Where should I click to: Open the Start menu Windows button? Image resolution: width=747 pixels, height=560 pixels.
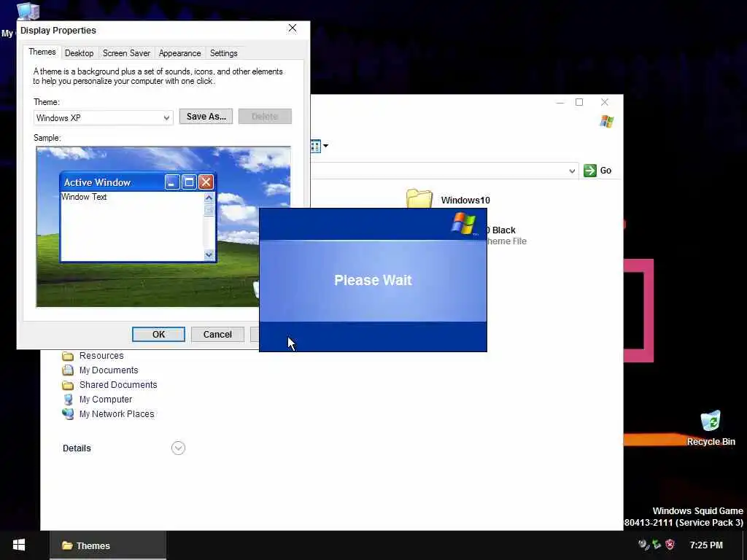click(19, 545)
